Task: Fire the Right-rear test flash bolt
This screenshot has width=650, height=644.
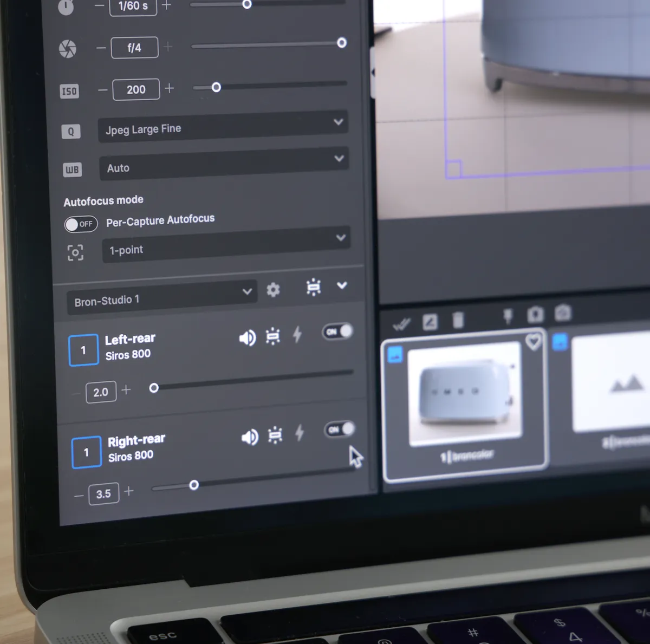Action: tap(300, 433)
